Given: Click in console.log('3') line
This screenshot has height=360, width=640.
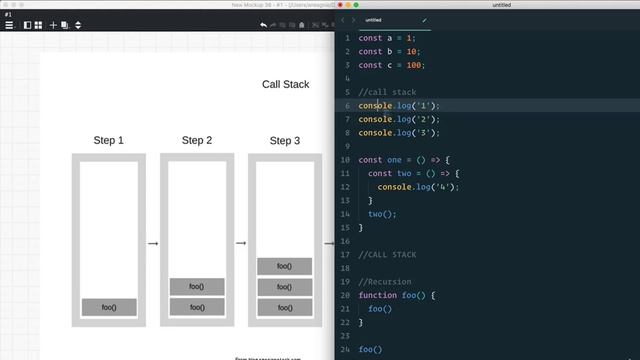Looking at the screenshot, I should pyautogui.click(x=399, y=133).
